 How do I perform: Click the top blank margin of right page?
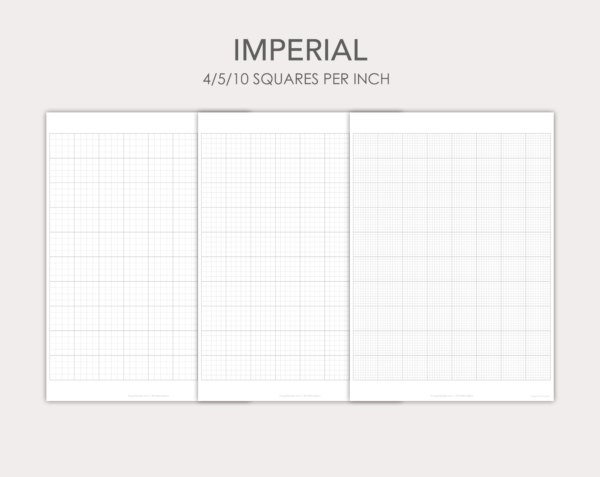click(x=452, y=122)
